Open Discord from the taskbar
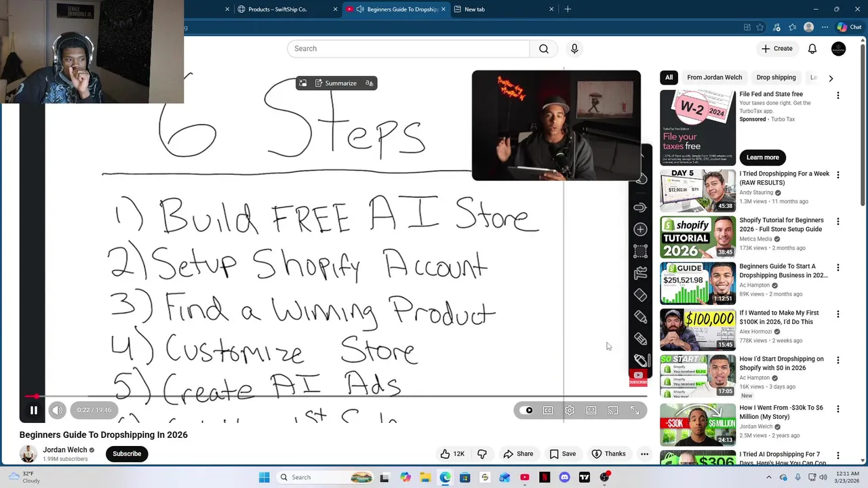This screenshot has height=488, width=868. coord(564,478)
